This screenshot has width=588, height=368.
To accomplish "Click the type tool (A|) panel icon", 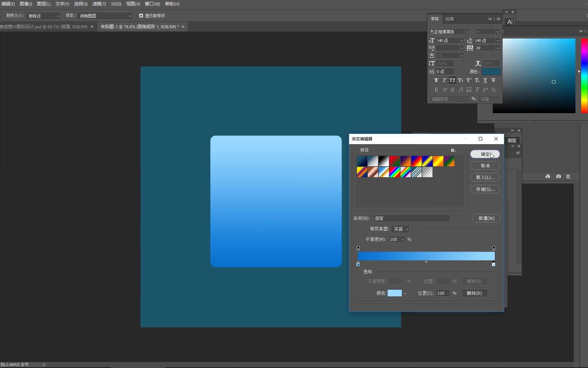I will (x=509, y=22).
